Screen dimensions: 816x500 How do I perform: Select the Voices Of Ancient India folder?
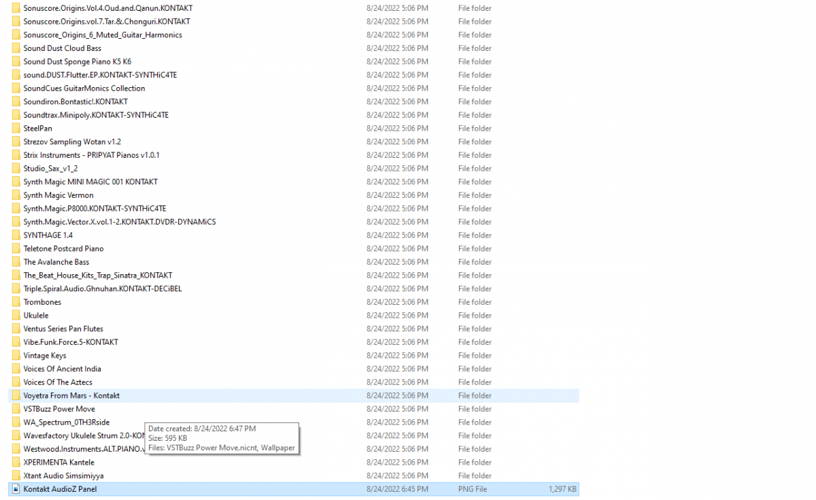click(62, 369)
